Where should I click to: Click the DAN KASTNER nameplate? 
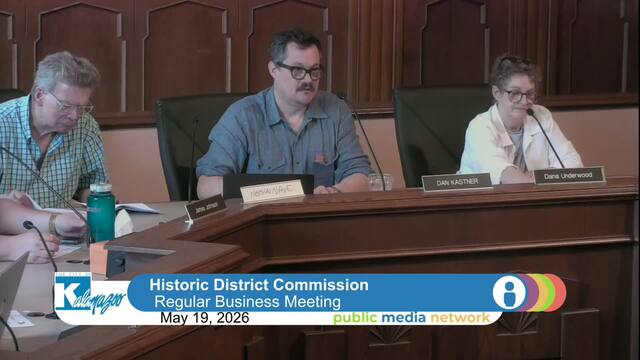point(457,182)
